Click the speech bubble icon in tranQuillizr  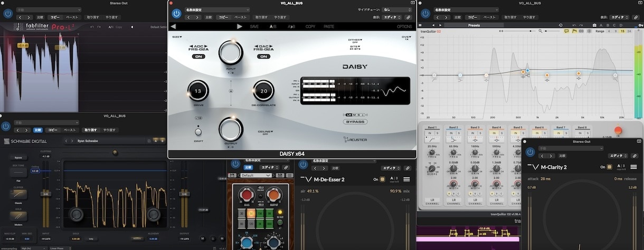coord(566,31)
